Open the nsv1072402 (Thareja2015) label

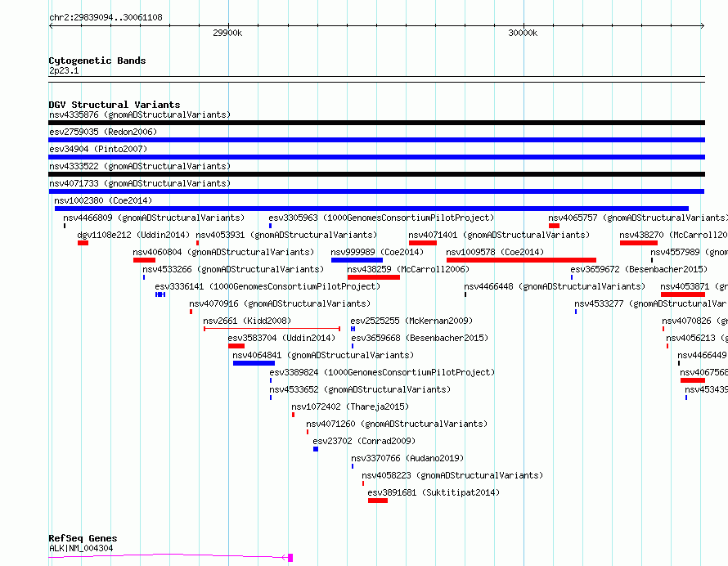click(x=350, y=407)
